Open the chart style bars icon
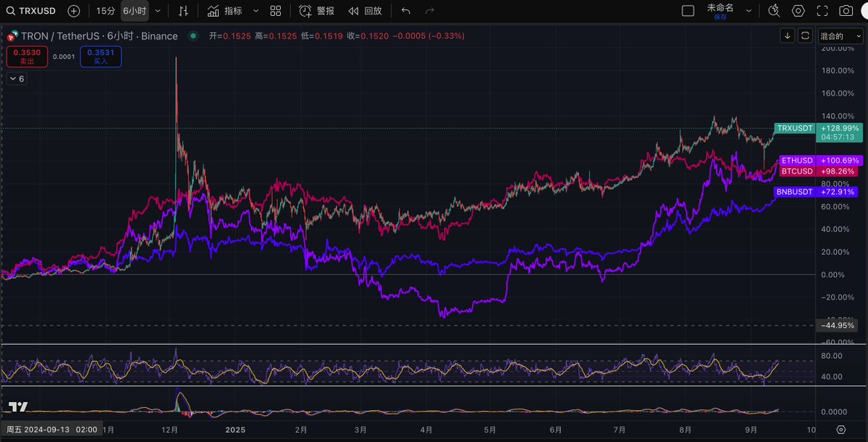Viewport: 868px width, 442px height. click(x=184, y=11)
